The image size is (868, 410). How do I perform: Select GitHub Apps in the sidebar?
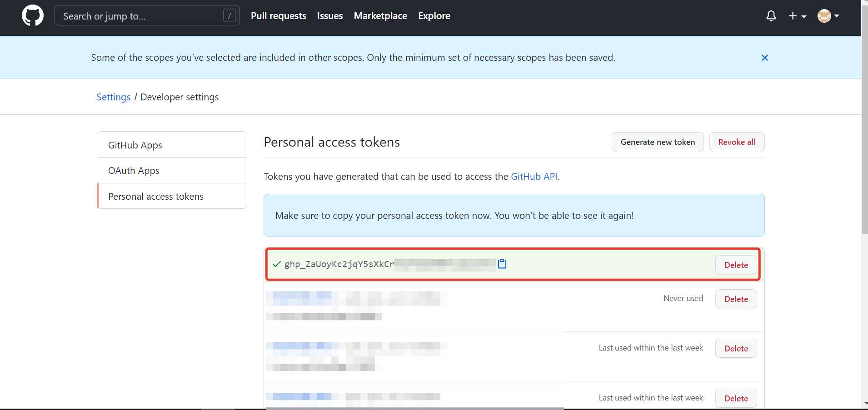135,145
